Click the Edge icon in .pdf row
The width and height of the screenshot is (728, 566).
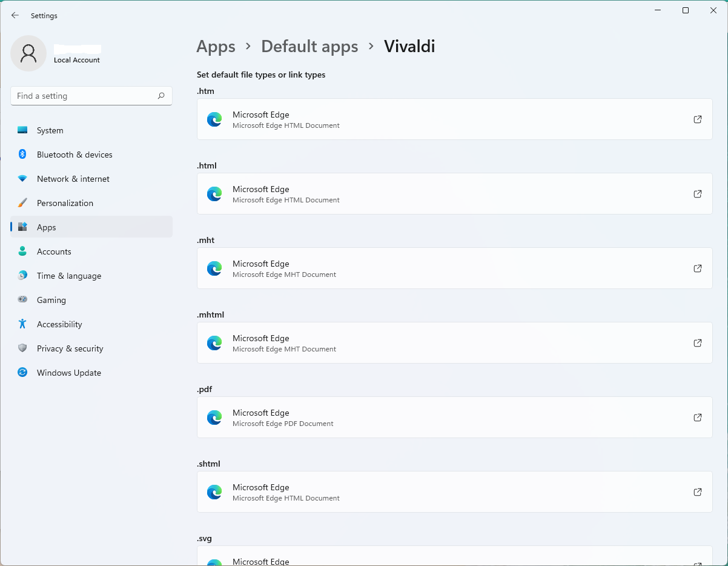point(214,418)
